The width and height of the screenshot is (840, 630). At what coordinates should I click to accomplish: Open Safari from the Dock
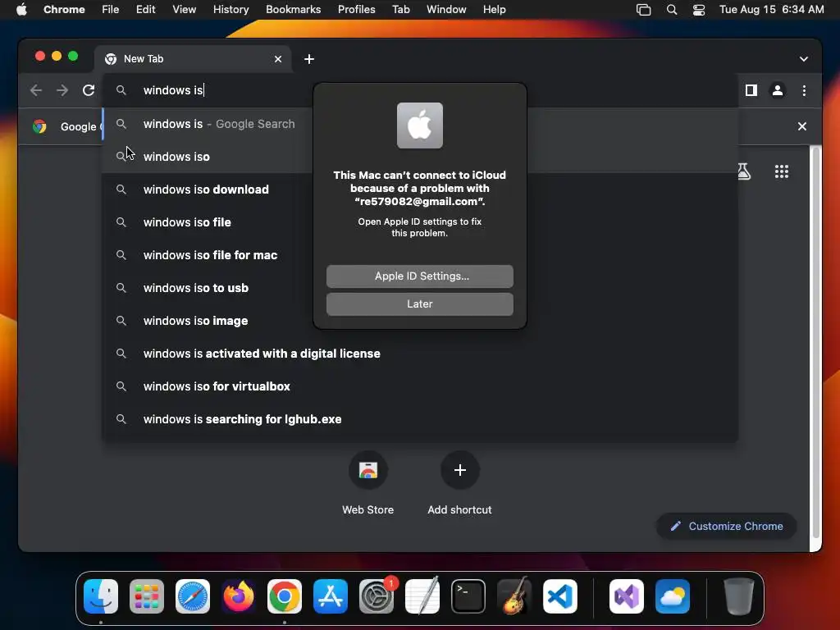[192, 596]
